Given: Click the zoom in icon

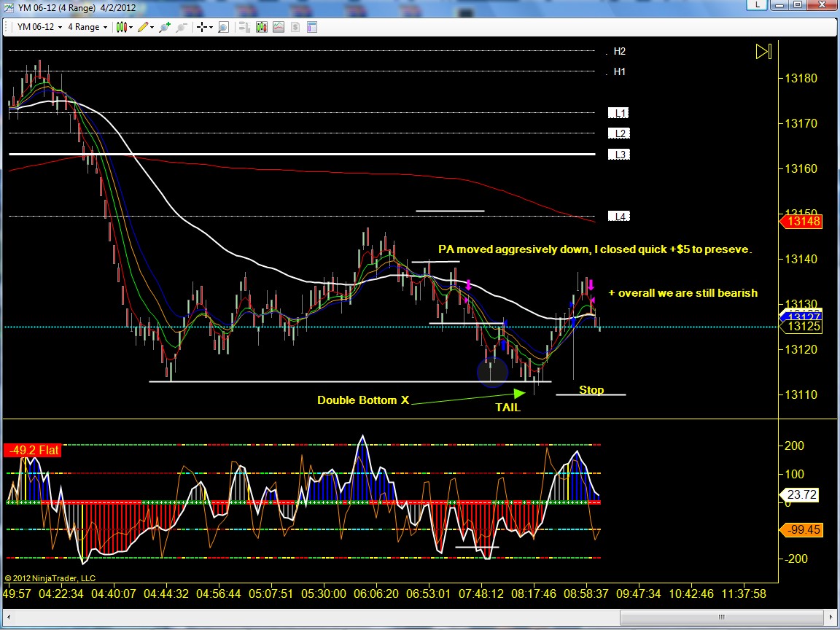Looking at the screenshot, I should pos(165,27).
